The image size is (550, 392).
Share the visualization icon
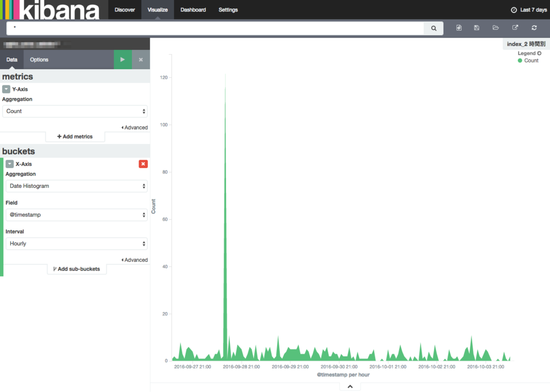click(515, 28)
